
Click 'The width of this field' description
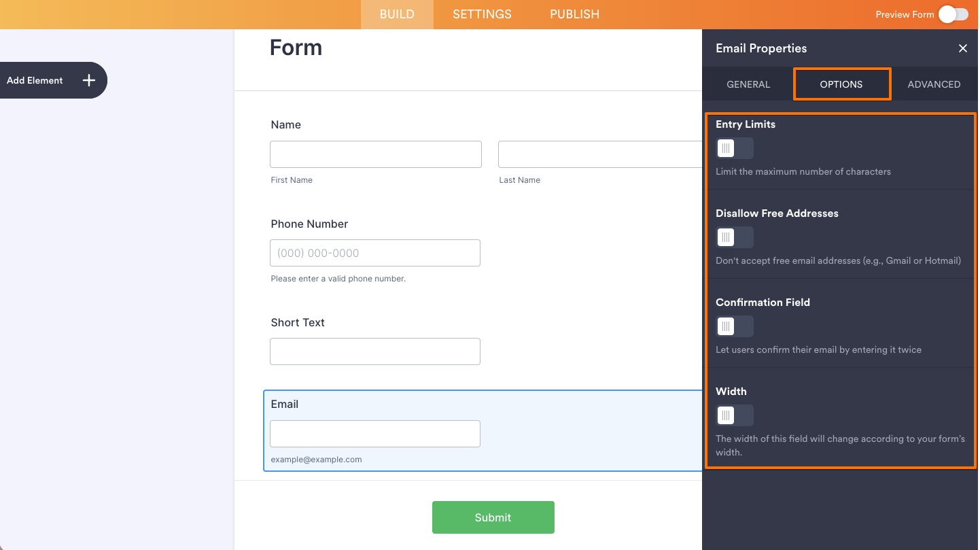[840, 445]
